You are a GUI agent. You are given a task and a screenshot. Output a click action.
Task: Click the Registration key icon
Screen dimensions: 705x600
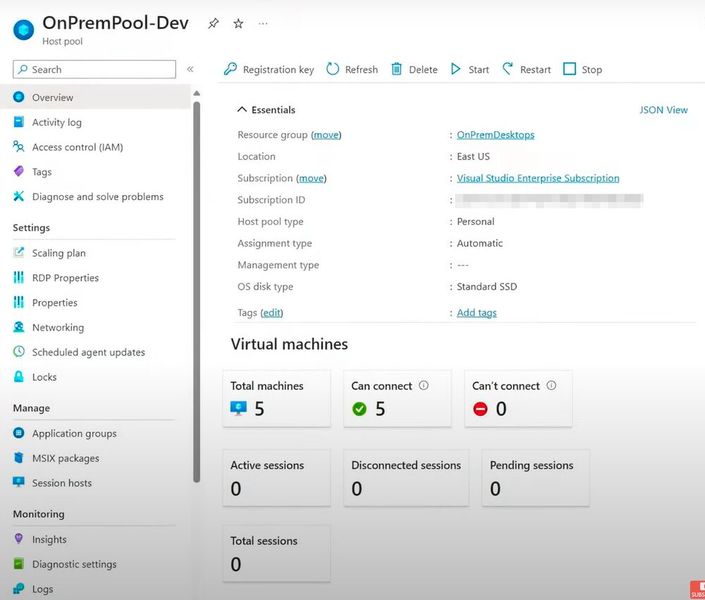coord(230,69)
